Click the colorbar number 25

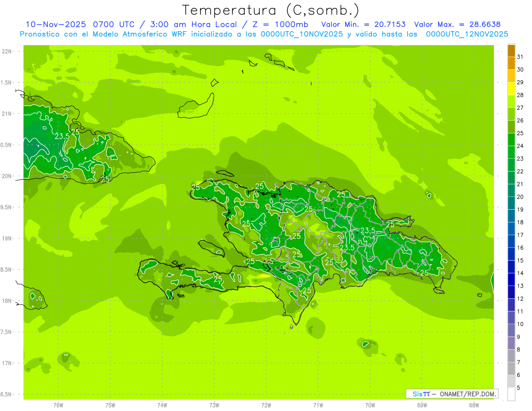(x=520, y=133)
